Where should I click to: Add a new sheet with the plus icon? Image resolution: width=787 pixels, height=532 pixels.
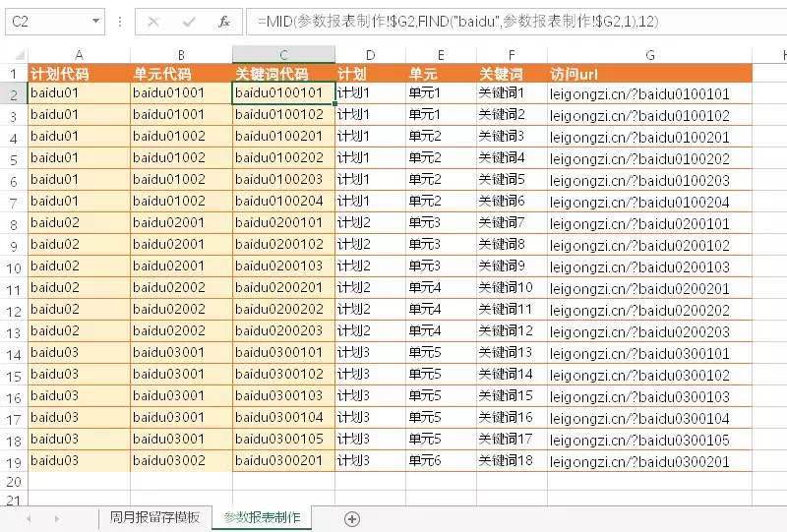(x=352, y=518)
